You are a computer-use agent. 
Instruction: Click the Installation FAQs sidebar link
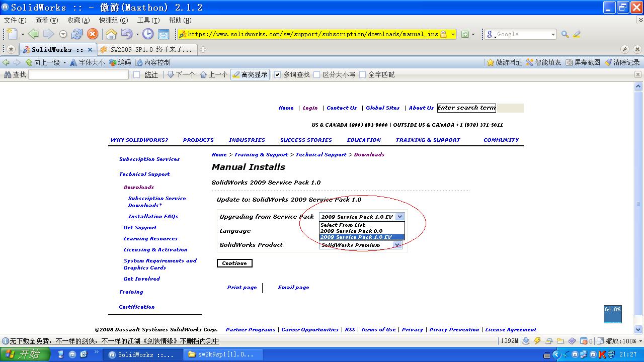(x=153, y=216)
